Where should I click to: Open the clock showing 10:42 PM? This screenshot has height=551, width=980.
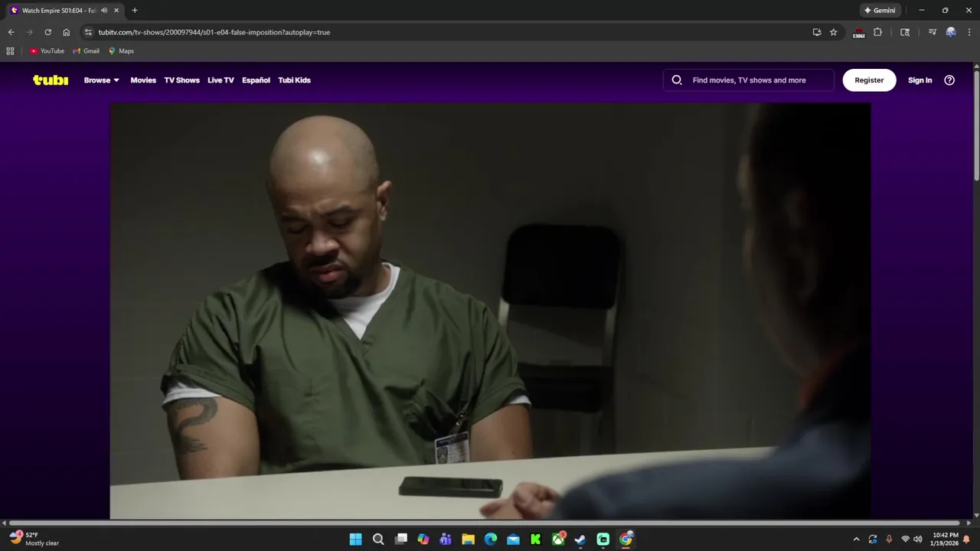click(946, 540)
